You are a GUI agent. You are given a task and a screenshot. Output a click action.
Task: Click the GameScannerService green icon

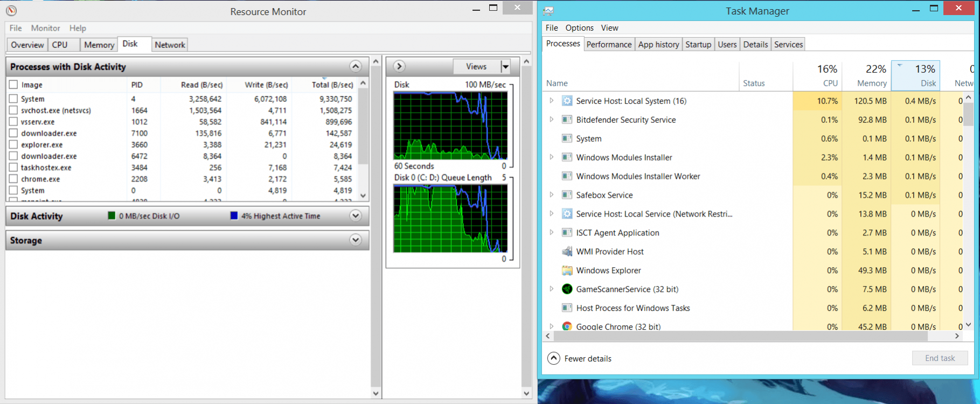tap(567, 289)
